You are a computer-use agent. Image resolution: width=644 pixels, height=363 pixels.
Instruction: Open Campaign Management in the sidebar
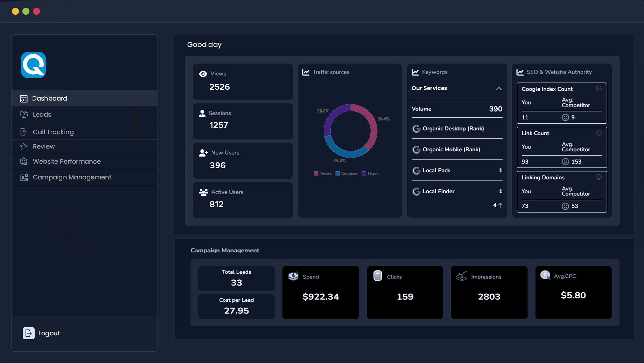click(x=85, y=177)
